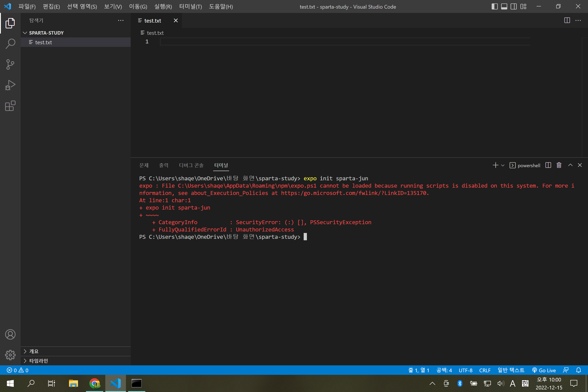This screenshot has width=588, height=392.
Task: Split the editor to the right
Action: 567,20
